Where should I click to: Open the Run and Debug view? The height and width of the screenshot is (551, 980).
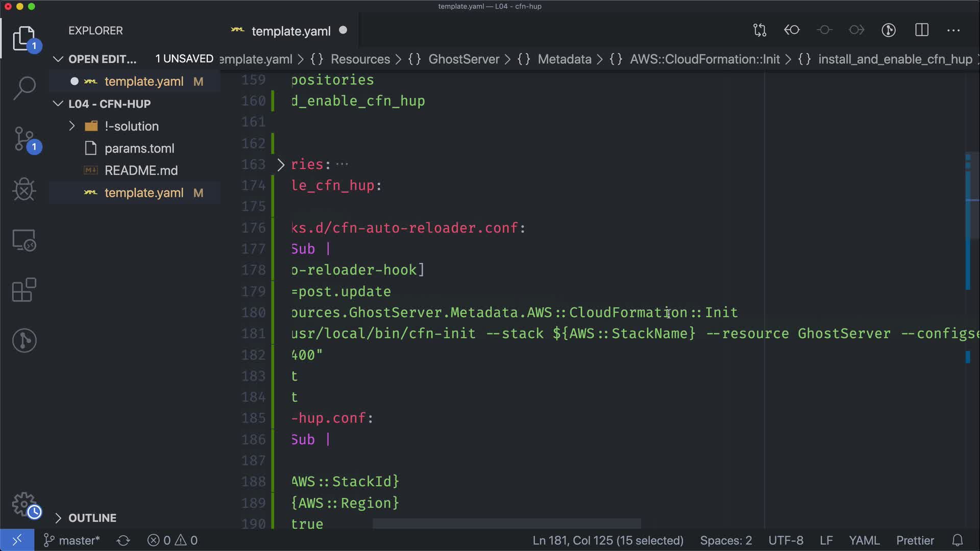[x=24, y=189]
